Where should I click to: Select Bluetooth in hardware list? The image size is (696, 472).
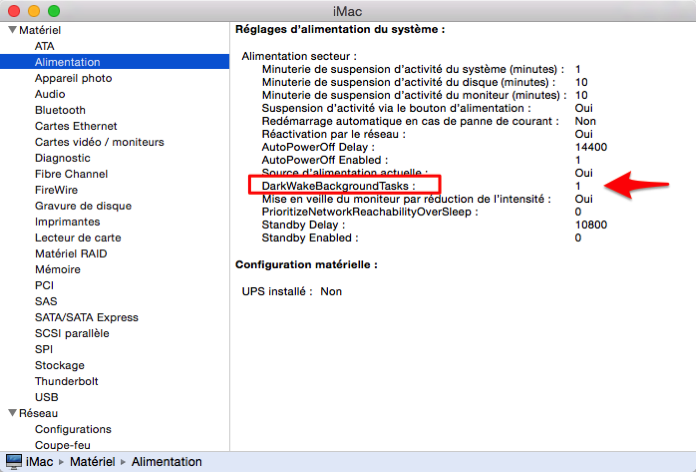(60, 110)
